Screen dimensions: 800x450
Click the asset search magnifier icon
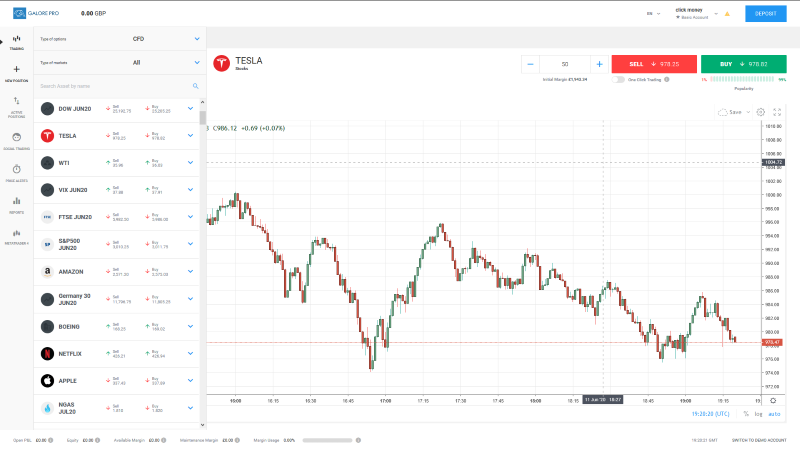[195, 86]
